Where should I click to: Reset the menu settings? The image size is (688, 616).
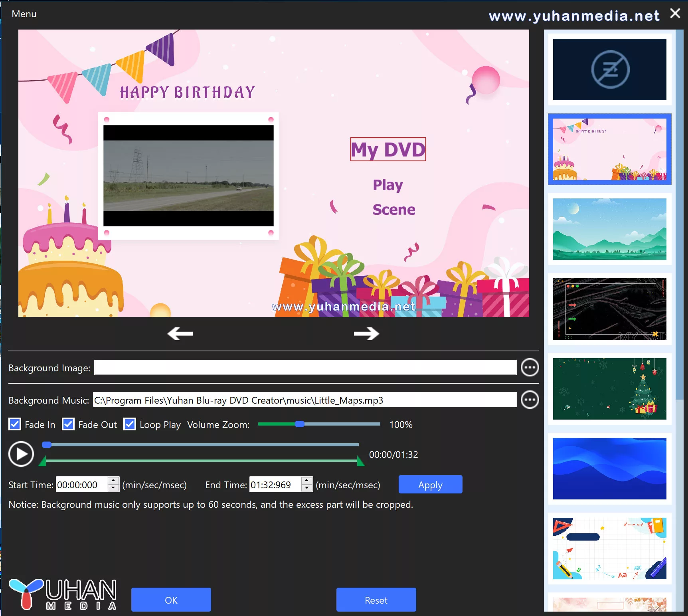(376, 600)
